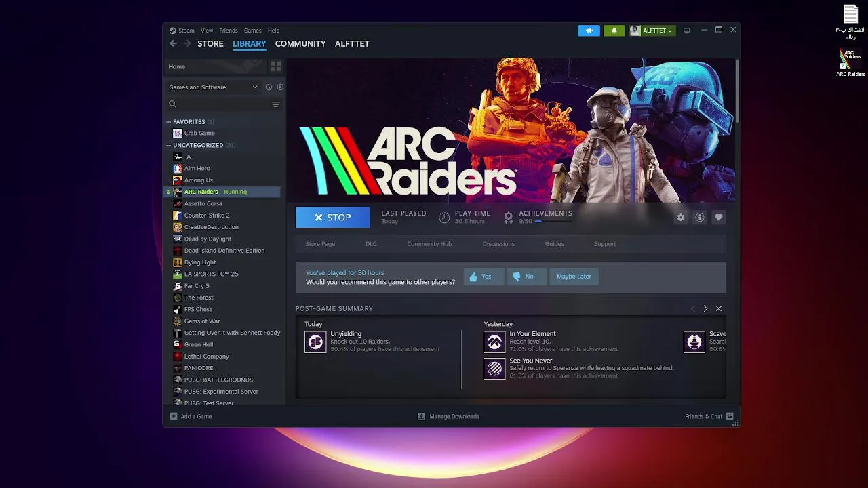Open ARC Raiders shortcut on desktop
The image size is (868, 488).
tap(850, 62)
